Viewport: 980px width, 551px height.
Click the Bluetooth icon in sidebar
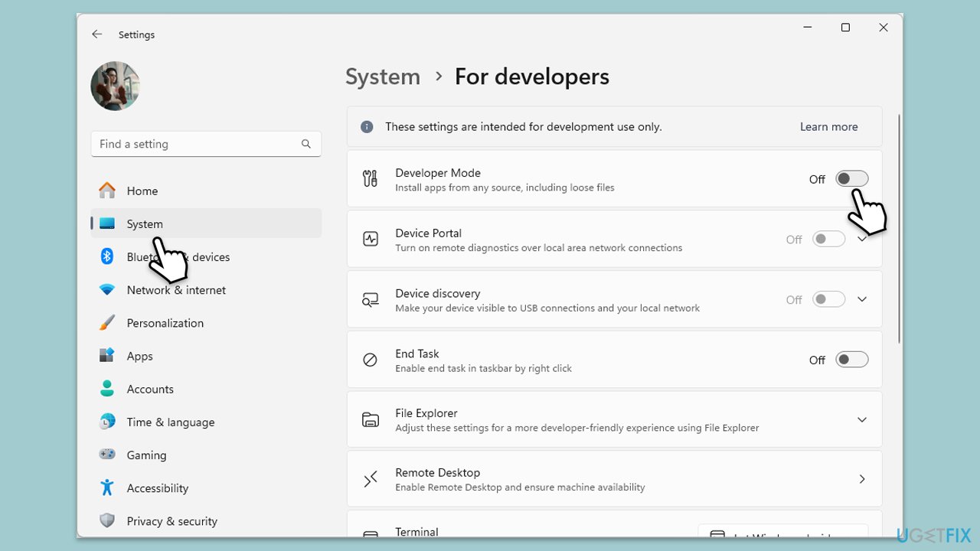pyautogui.click(x=107, y=256)
